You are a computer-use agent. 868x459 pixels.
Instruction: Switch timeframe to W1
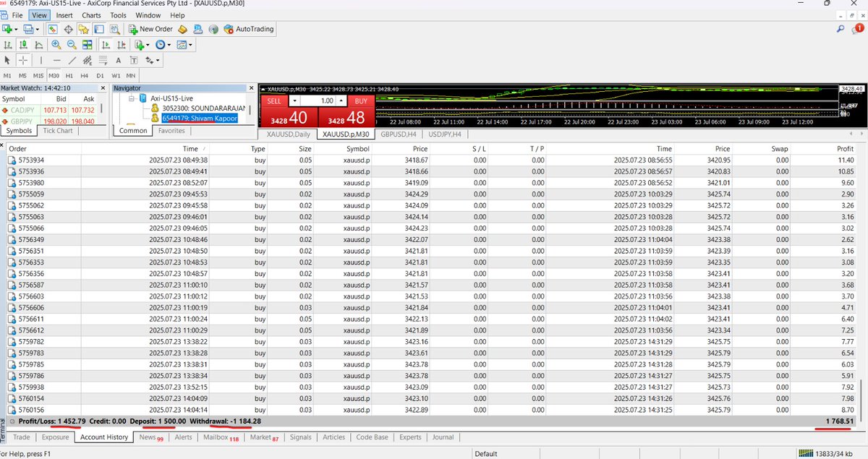pos(116,76)
